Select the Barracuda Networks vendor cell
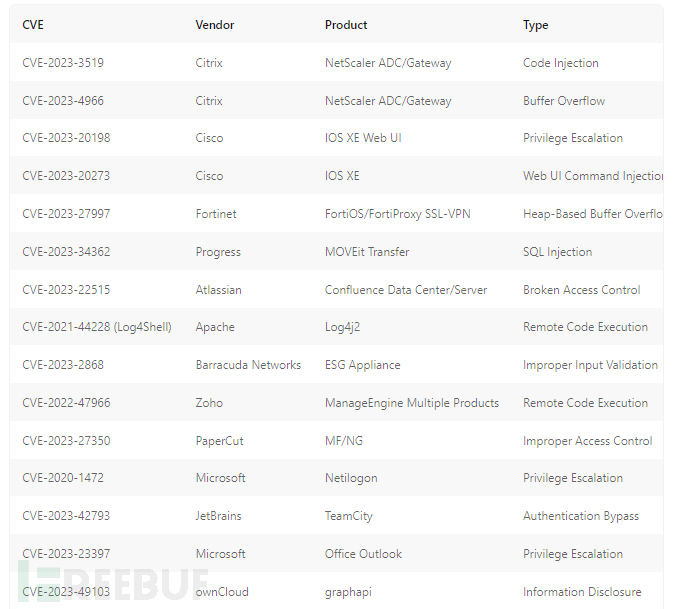Screen dimensions: 675x609 point(248,365)
